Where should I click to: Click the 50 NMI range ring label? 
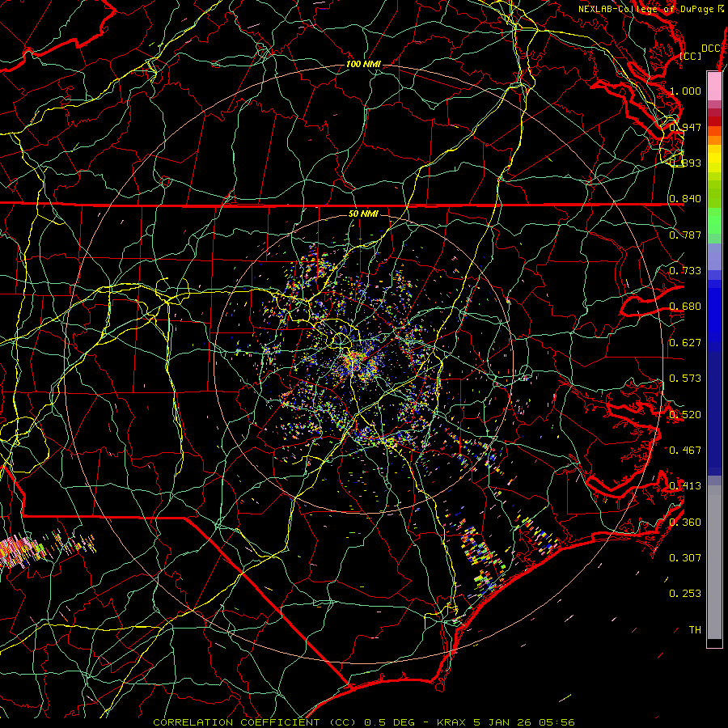[x=363, y=214]
